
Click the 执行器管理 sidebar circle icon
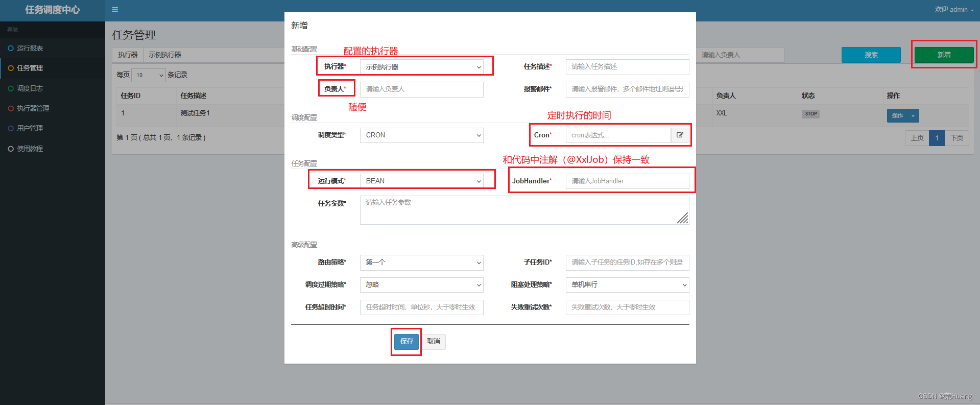coord(11,108)
